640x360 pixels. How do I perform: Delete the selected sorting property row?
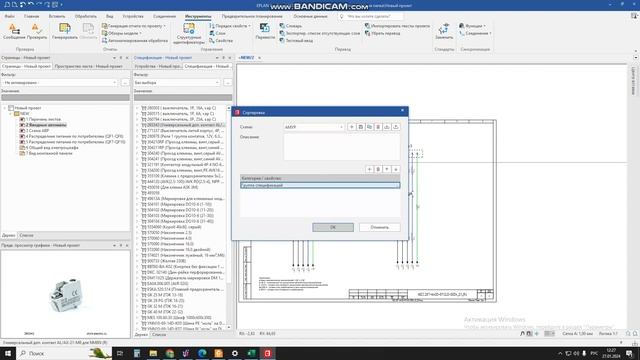(378, 169)
